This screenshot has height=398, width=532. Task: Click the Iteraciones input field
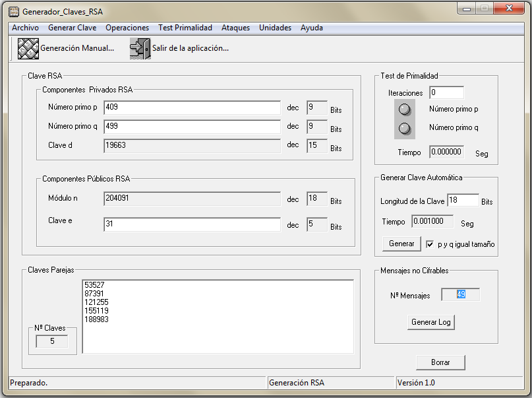pyautogui.click(x=446, y=92)
